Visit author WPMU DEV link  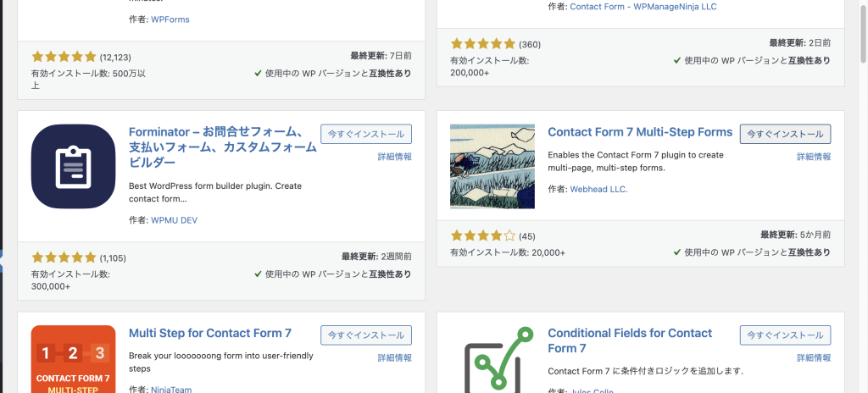point(175,220)
